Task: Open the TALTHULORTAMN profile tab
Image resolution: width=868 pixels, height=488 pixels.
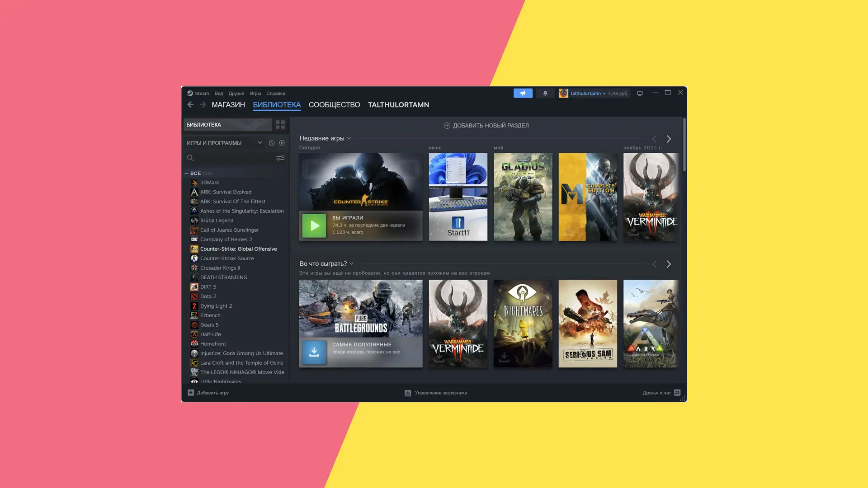Action: click(x=398, y=105)
